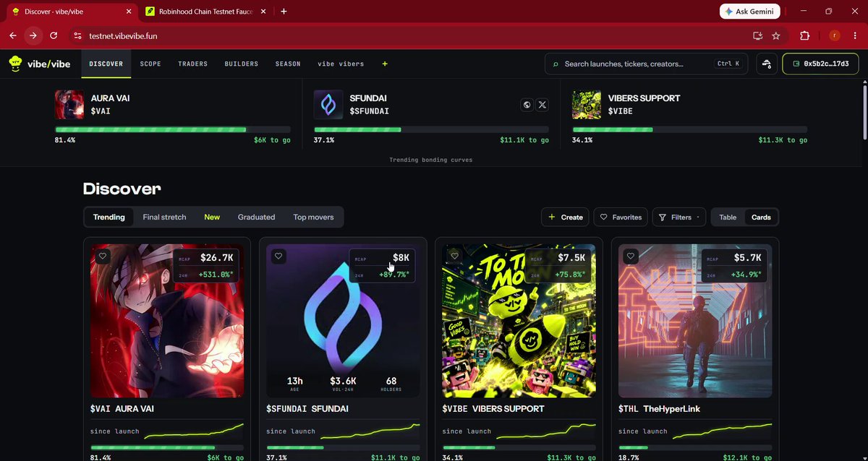The height and width of the screenshot is (461, 868).
Task: Show the Favorites list
Action: click(621, 217)
